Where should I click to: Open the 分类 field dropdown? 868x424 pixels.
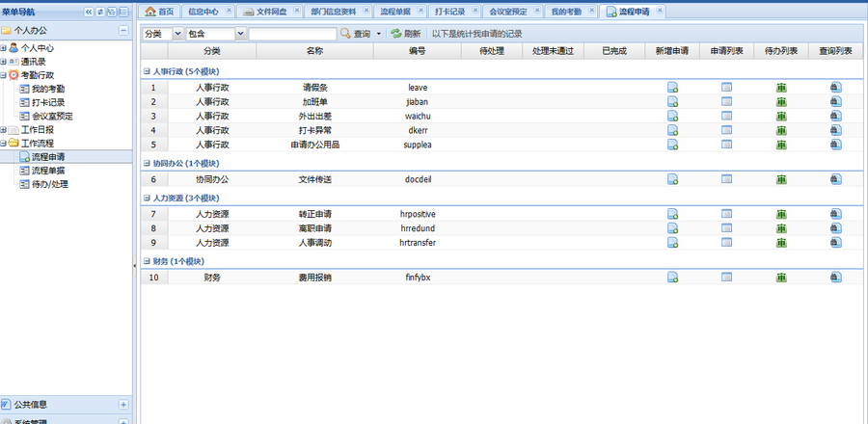coord(178,34)
